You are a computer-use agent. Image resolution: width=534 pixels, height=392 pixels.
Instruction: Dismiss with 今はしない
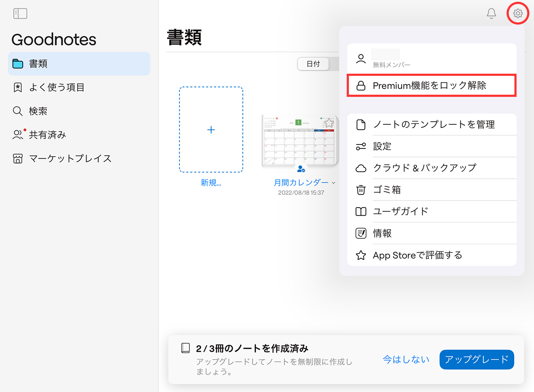406,360
